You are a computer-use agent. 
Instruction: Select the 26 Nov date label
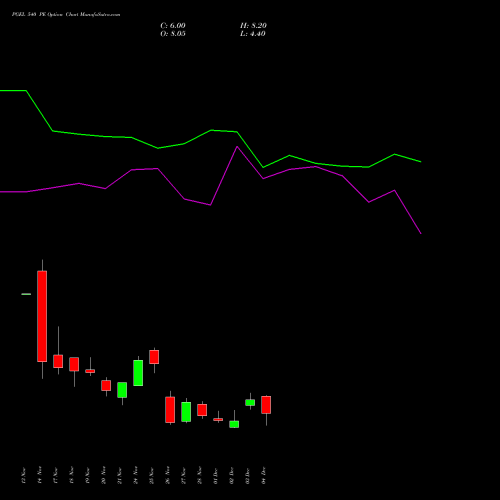point(168,475)
